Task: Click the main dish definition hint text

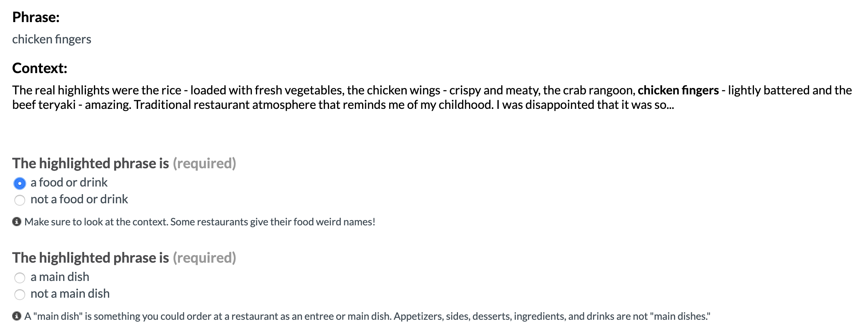Action: click(367, 316)
